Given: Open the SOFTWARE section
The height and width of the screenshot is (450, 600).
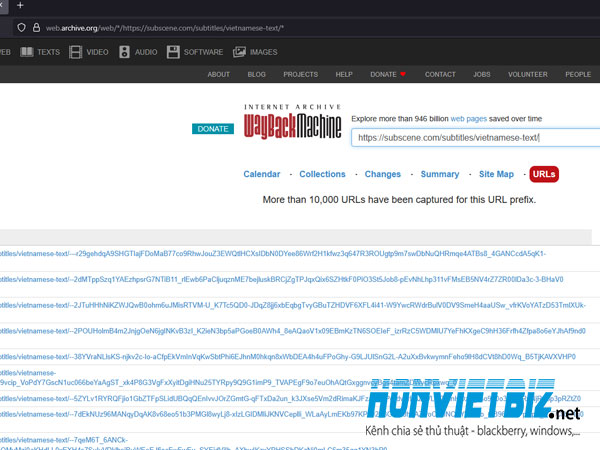Looking at the screenshot, I should (203, 52).
